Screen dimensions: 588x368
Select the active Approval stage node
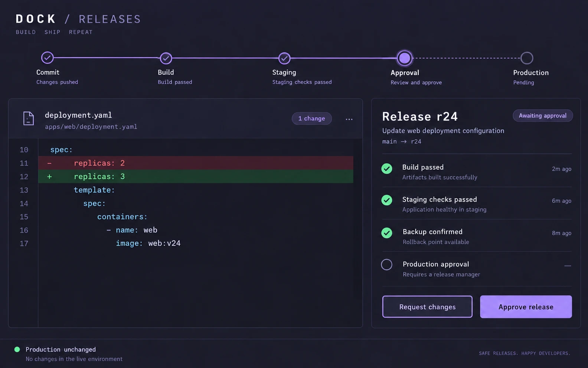(x=405, y=58)
